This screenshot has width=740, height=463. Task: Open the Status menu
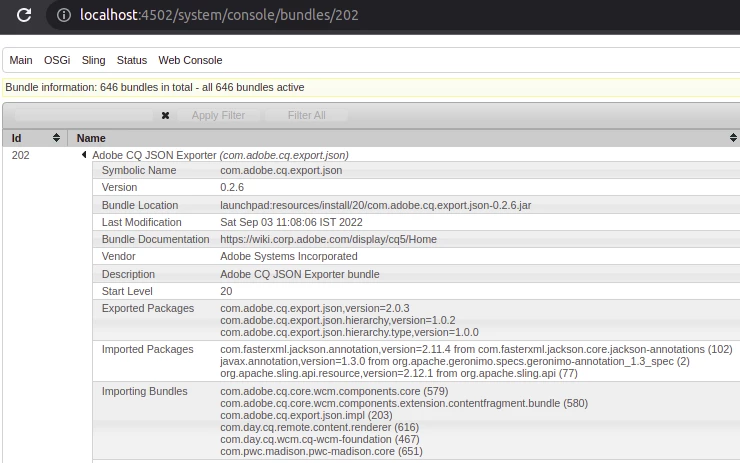click(132, 60)
